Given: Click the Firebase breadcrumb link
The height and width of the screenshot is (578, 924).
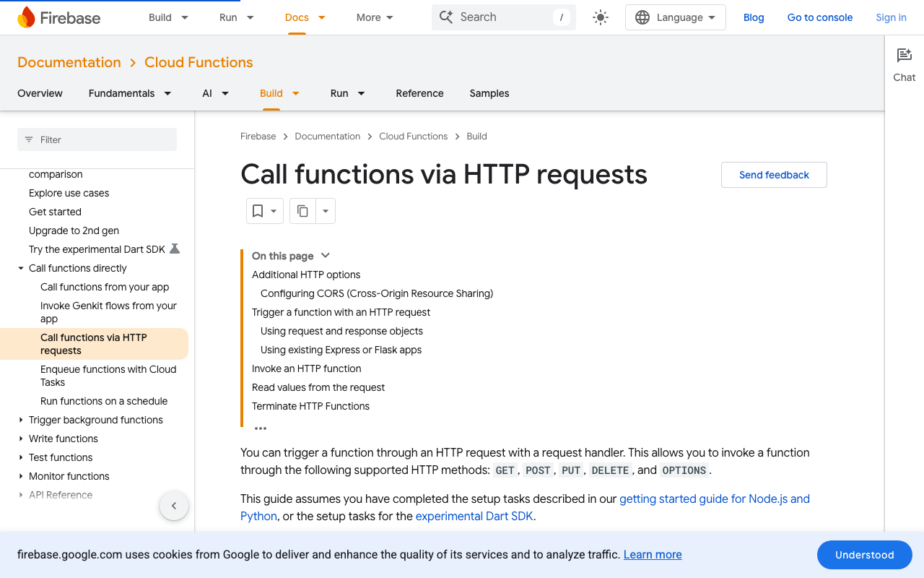Looking at the screenshot, I should click(258, 136).
